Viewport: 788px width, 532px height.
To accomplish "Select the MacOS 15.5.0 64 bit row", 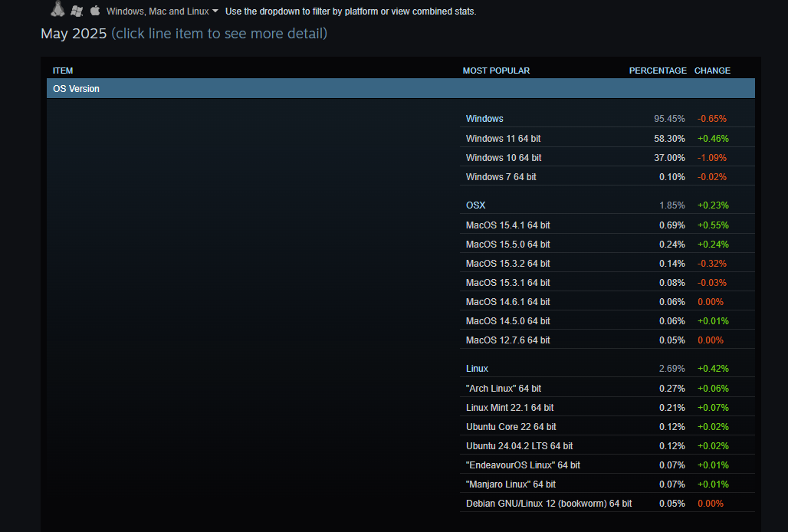I will coord(607,244).
